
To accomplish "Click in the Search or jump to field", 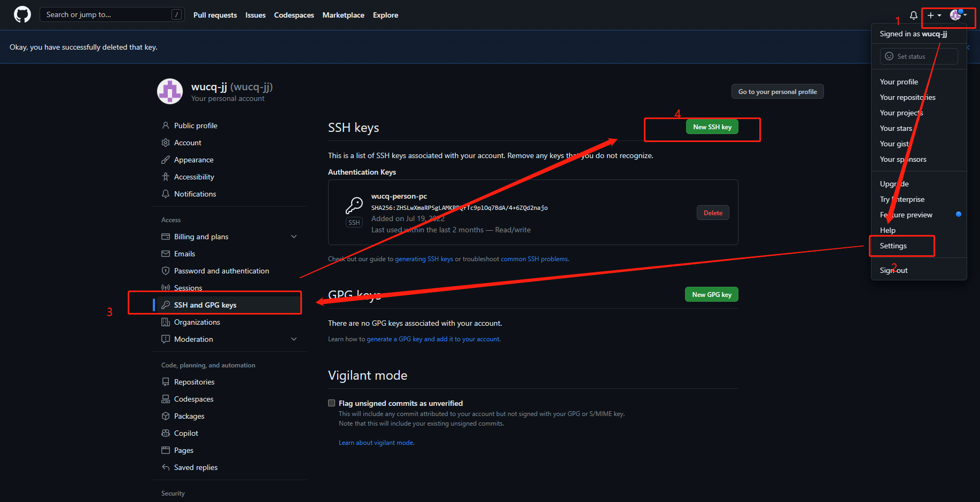I will click(x=107, y=14).
